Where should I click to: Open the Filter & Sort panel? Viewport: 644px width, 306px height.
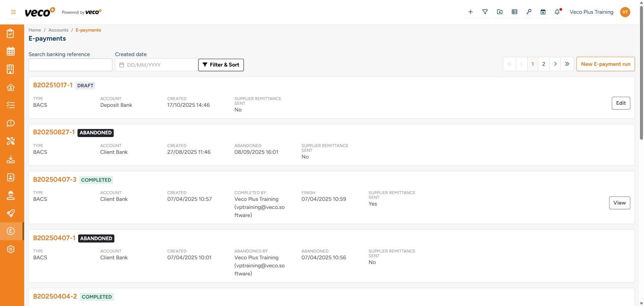tap(221, 65)
